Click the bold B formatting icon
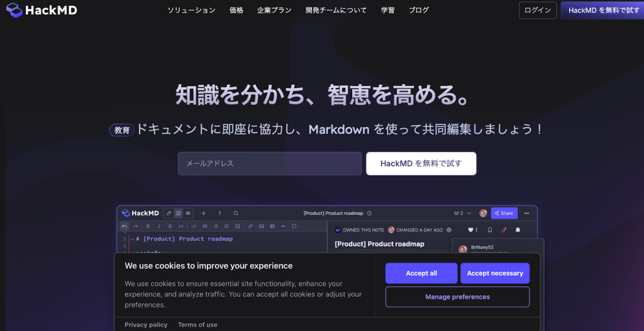644x331 pixels. pos(148,226)
